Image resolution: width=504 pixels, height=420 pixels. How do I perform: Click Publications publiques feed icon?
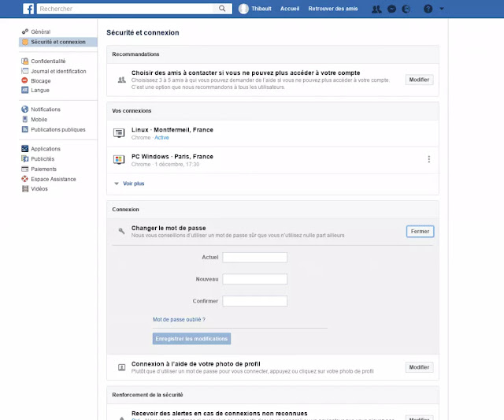point(24,129)
